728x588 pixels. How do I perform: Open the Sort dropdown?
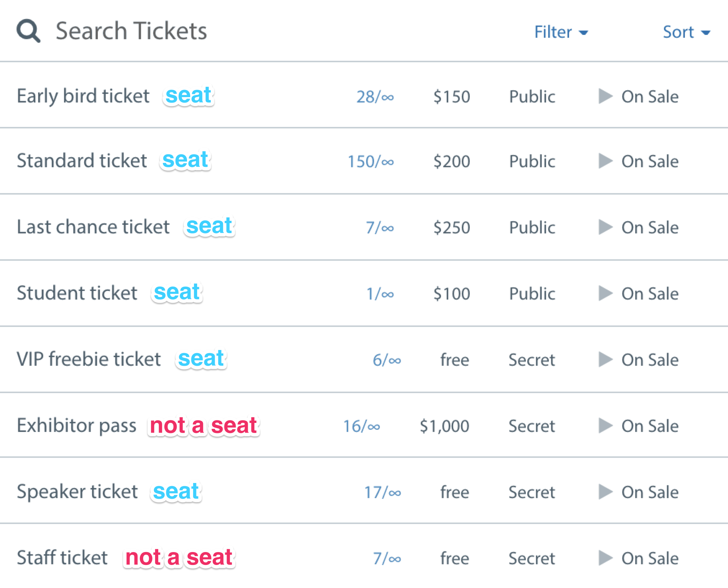point(687,32)
